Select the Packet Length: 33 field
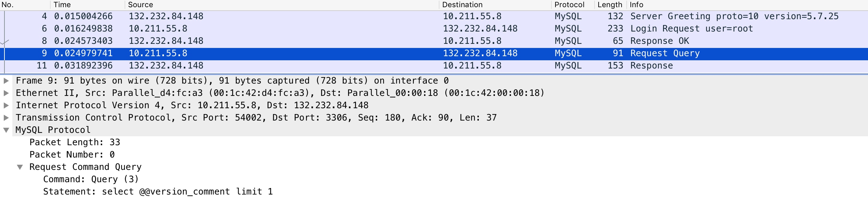 pos(75,142)
